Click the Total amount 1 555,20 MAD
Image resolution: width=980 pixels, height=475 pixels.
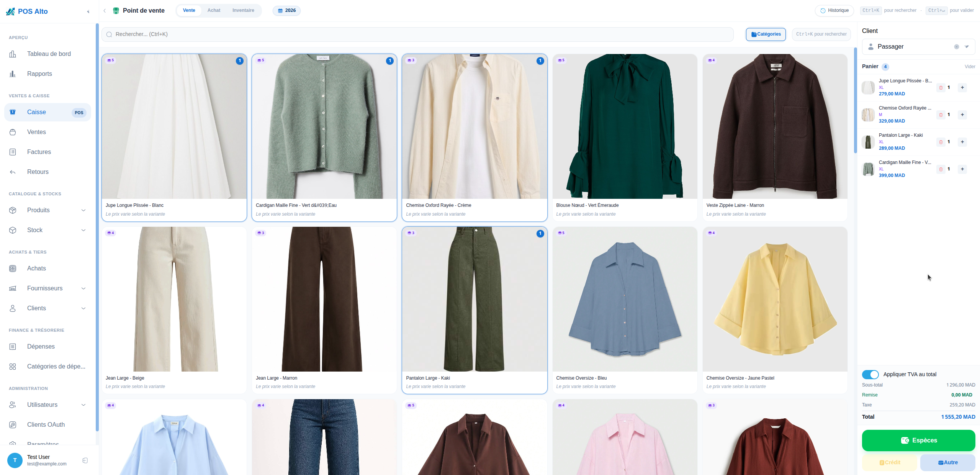click(x=958, y=417)
